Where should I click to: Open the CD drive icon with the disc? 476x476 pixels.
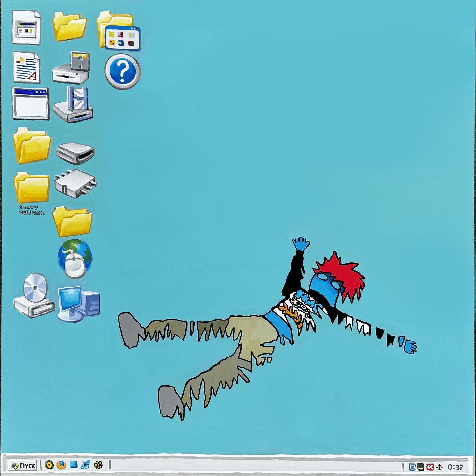coord(34,296)
